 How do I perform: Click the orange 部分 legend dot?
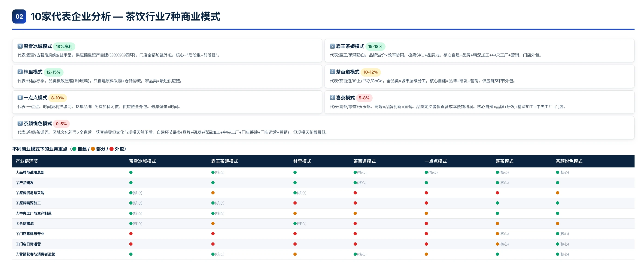coord(93,149)
